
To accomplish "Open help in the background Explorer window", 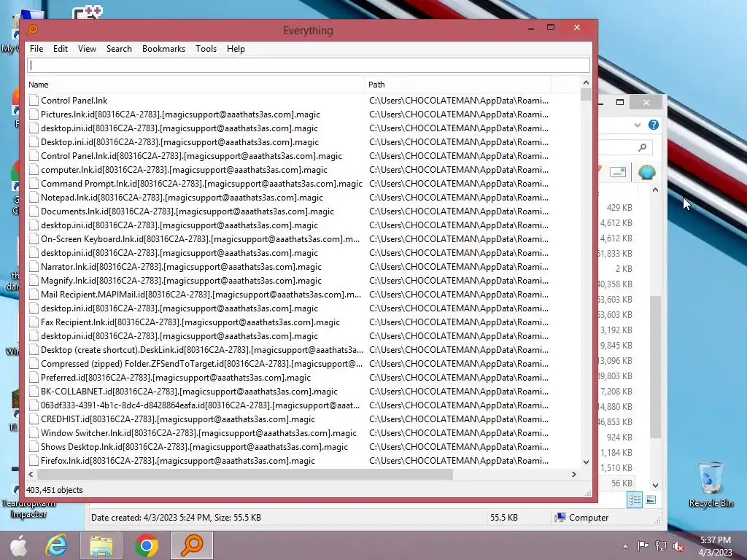I will point(653,125).
